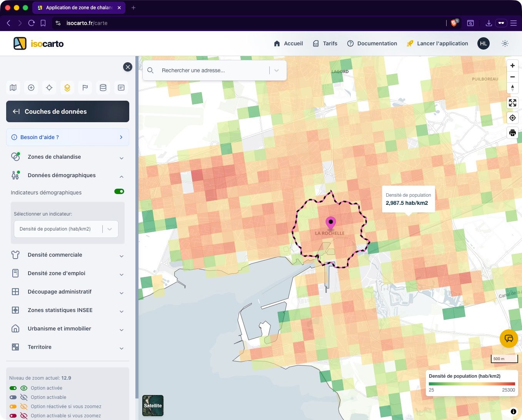Viewport: 522px width, 420px height.
Task: Click the crosshair target icon in sidebar toolbar
Action: (49, 88)
